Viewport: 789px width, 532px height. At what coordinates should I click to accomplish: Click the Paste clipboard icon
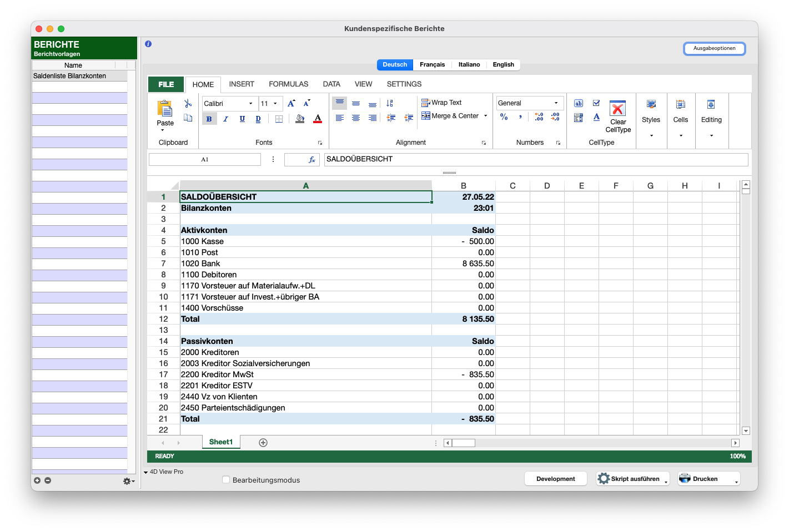pos(165,109)
